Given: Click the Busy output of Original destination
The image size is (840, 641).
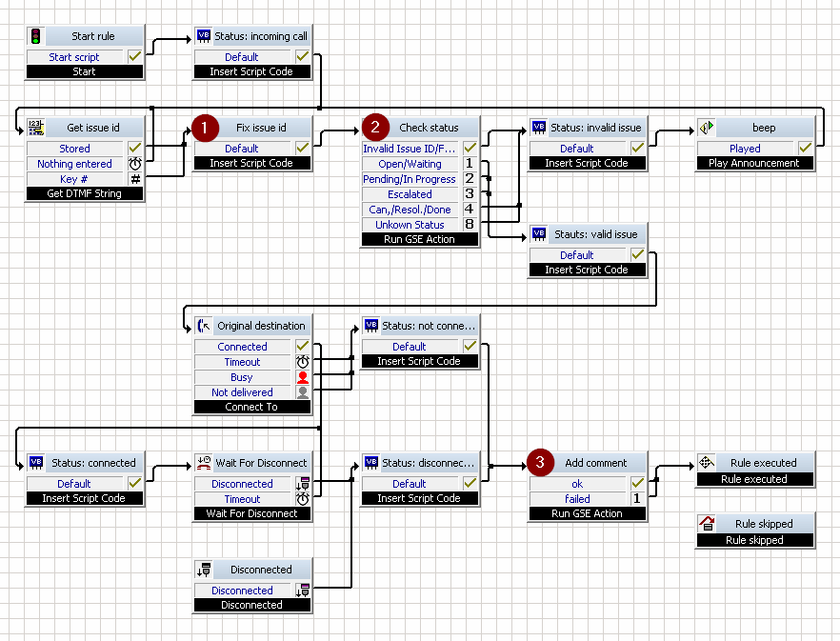Looking at the screenshot, I should [242, 377].
